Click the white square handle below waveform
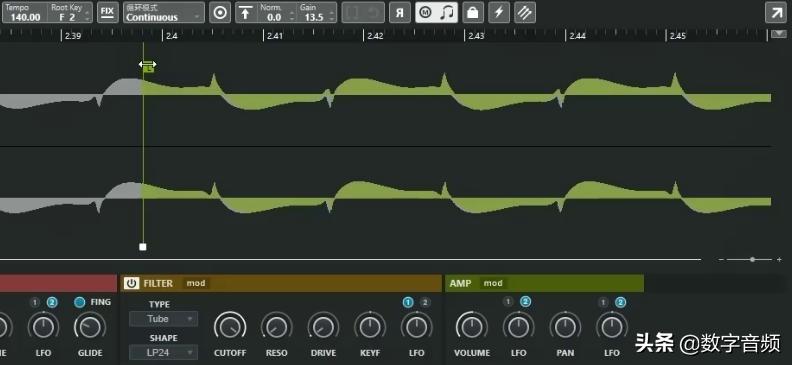 click(x=143, y=247)
